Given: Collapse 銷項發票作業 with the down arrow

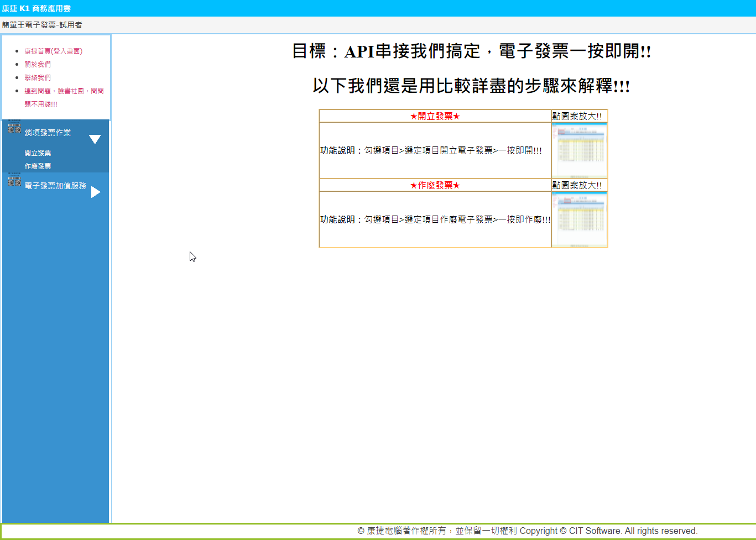Looking at the screenshot, I should click(x=95, y=139).
